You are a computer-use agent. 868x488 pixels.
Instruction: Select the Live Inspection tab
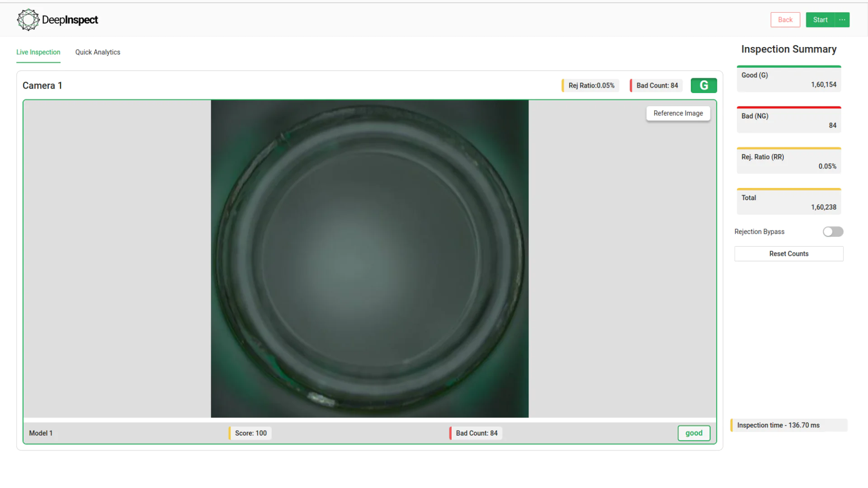tap(38, 52)
